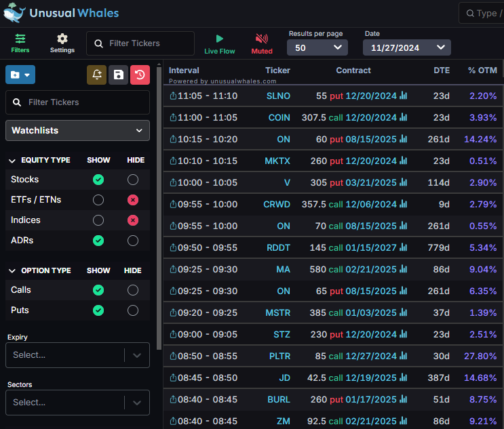
Task: Open chart icon for STZ 230 put
Action: tap(404, 334)
